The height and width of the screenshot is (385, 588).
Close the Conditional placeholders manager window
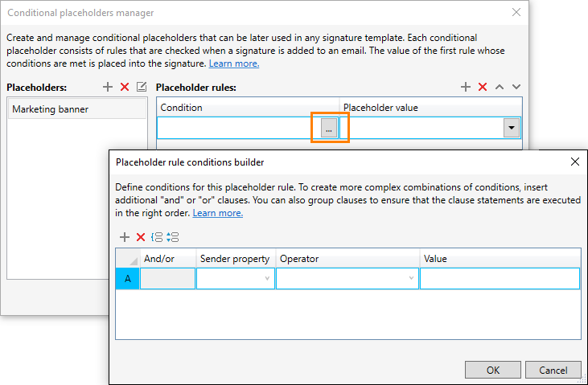click(x=516, y=12)
